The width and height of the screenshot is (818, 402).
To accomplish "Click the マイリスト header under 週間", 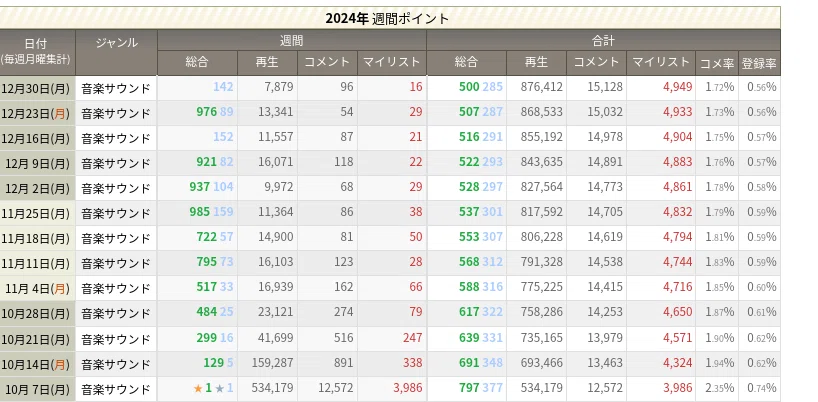I will pos(392,63).
